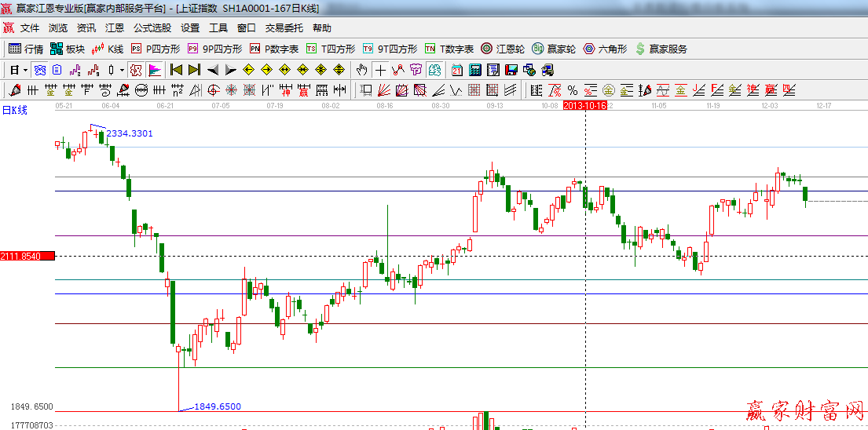
Task: Toggle the red flag chart button
Action: tap(154, 70)
